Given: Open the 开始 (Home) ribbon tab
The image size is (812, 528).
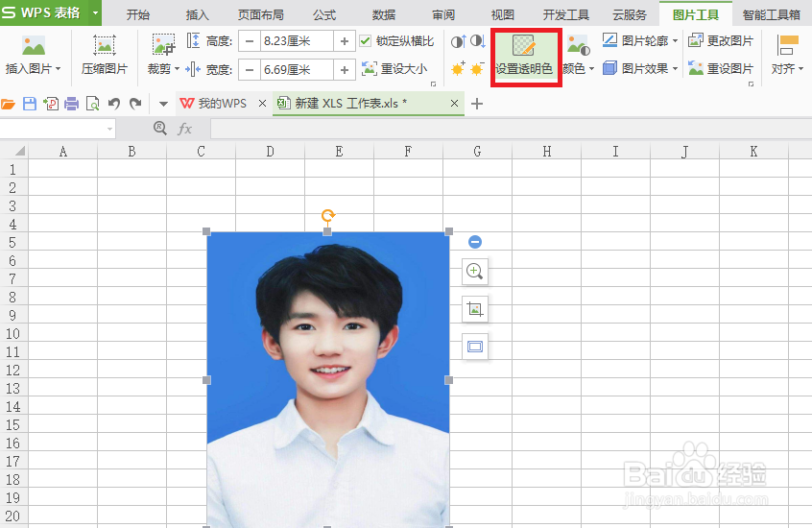Looking at the screenshot, I should pyautogui.click(x=138, y=14).
